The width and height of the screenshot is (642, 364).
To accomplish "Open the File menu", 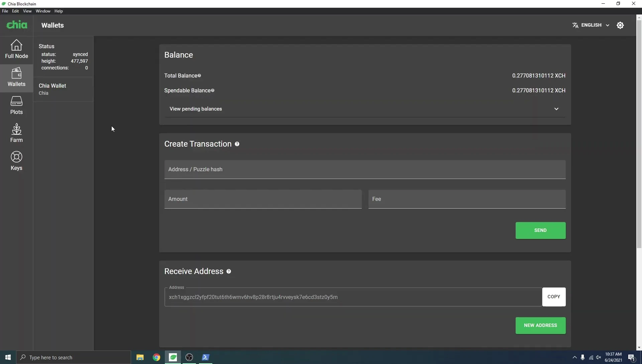I will click(x=5, y=11).
